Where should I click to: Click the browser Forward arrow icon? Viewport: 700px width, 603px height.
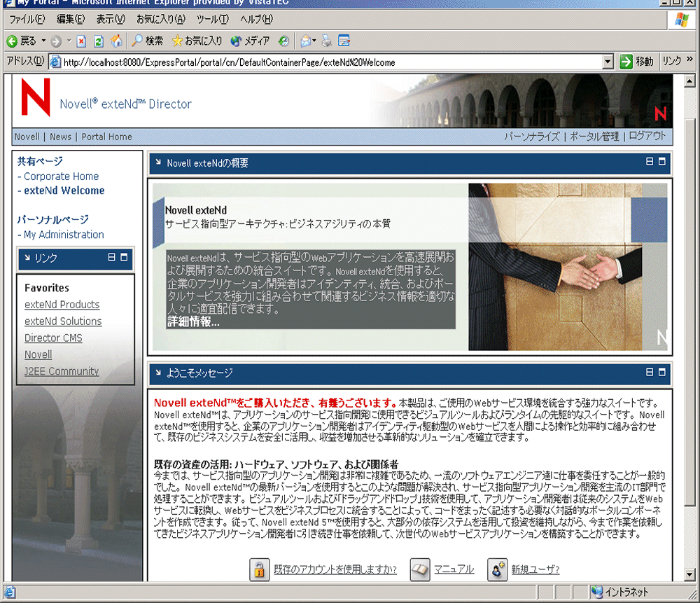(x=56, y=41)
